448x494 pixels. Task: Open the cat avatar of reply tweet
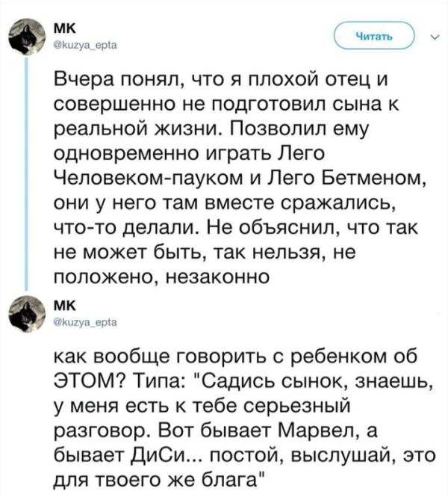27,314
